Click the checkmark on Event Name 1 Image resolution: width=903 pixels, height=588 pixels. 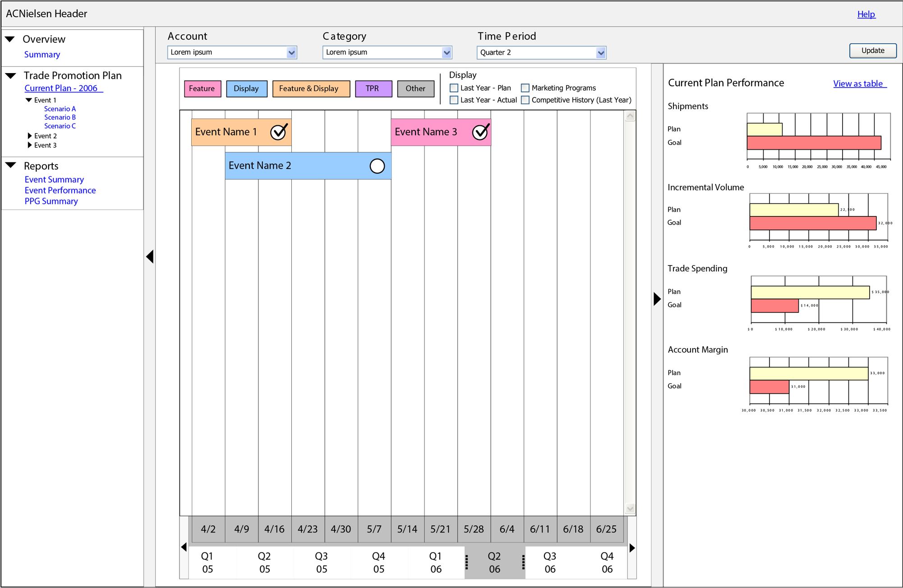(278, 132)
